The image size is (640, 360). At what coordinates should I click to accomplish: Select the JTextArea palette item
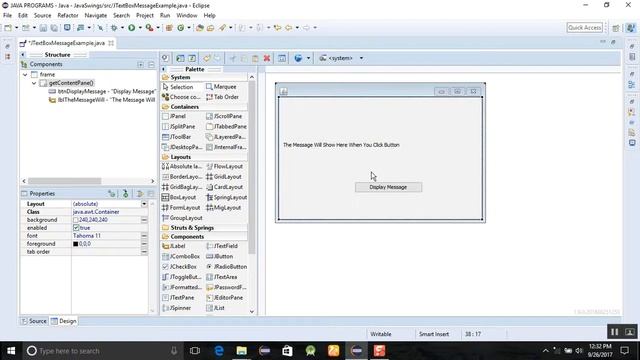point(222,277)
